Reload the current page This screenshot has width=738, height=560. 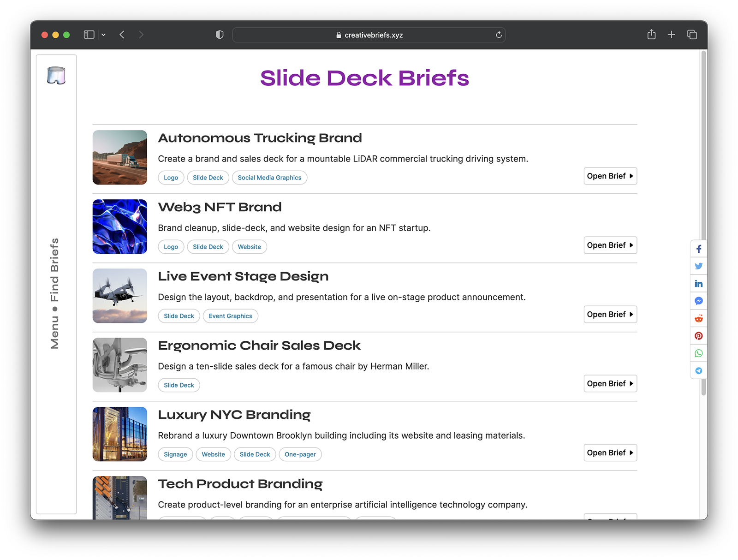pos(499,35)
